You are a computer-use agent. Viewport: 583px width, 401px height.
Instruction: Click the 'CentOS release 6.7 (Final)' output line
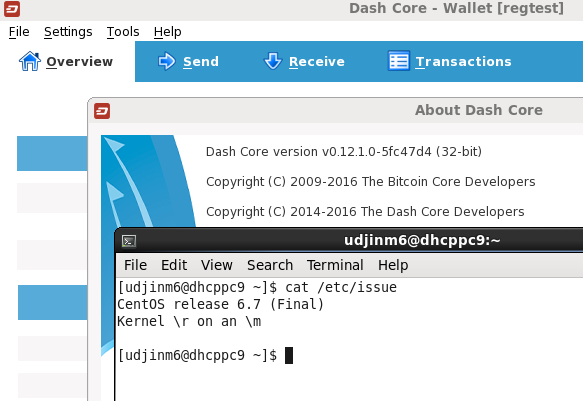pos(220,304)
